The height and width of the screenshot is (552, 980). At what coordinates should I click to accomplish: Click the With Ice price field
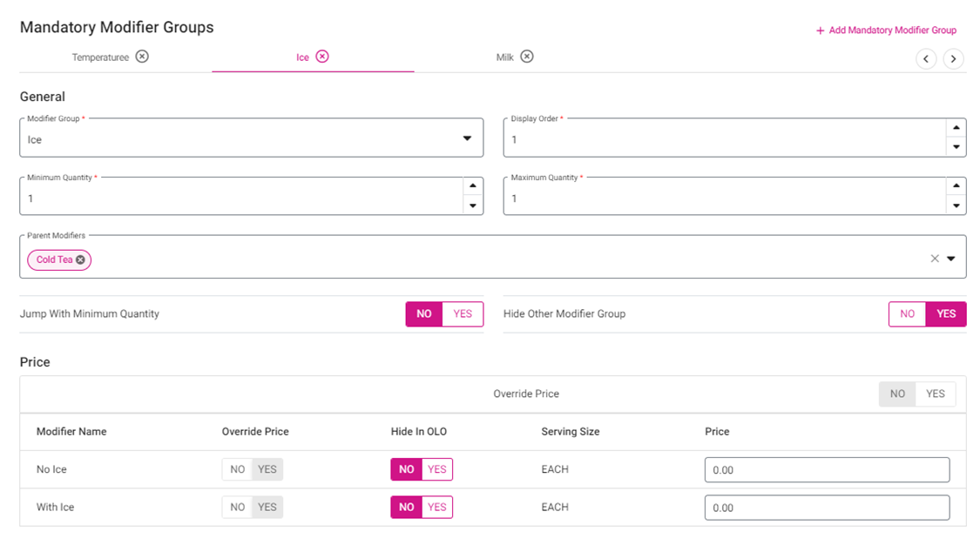point(826,508)
